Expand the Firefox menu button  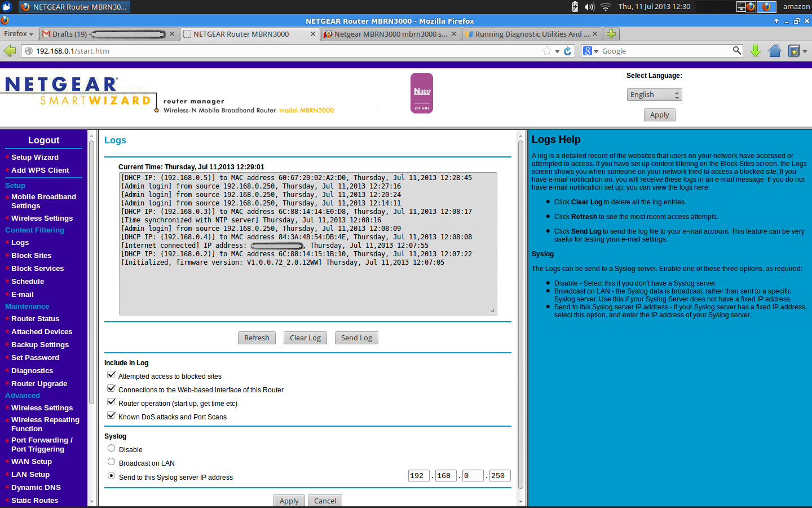coord(19,34)
